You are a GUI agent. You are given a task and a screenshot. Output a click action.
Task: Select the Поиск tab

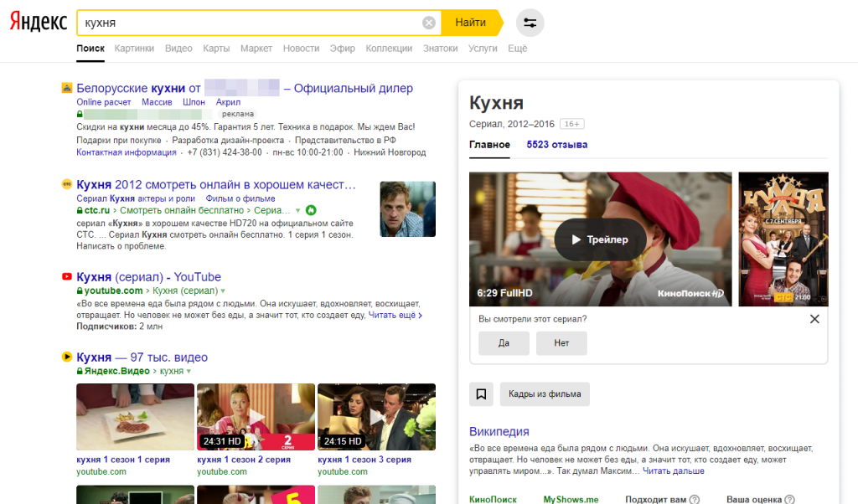tap(90, 48)
